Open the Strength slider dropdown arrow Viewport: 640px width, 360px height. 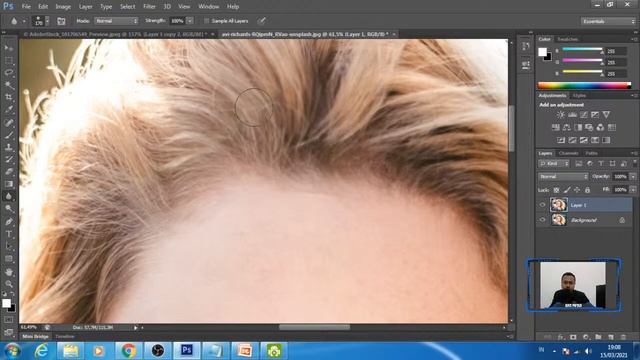click(190, 21)
